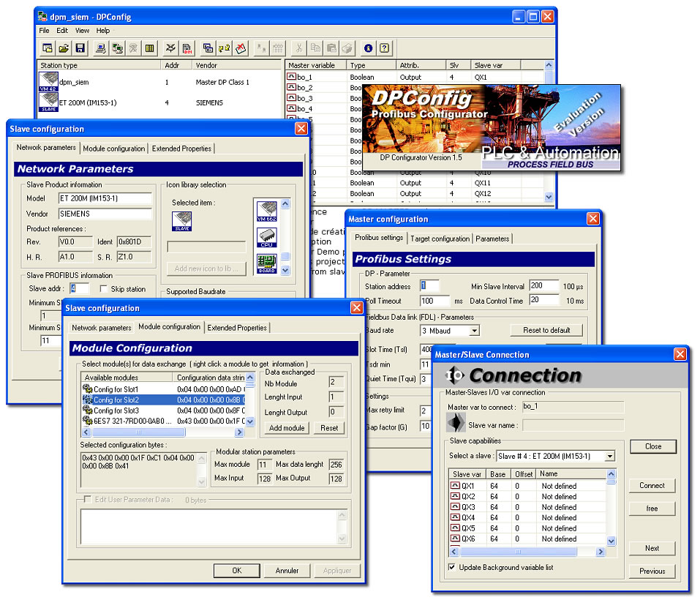
Task: Click the red X delete toolbar icon
Action: (x=241, y=48)
